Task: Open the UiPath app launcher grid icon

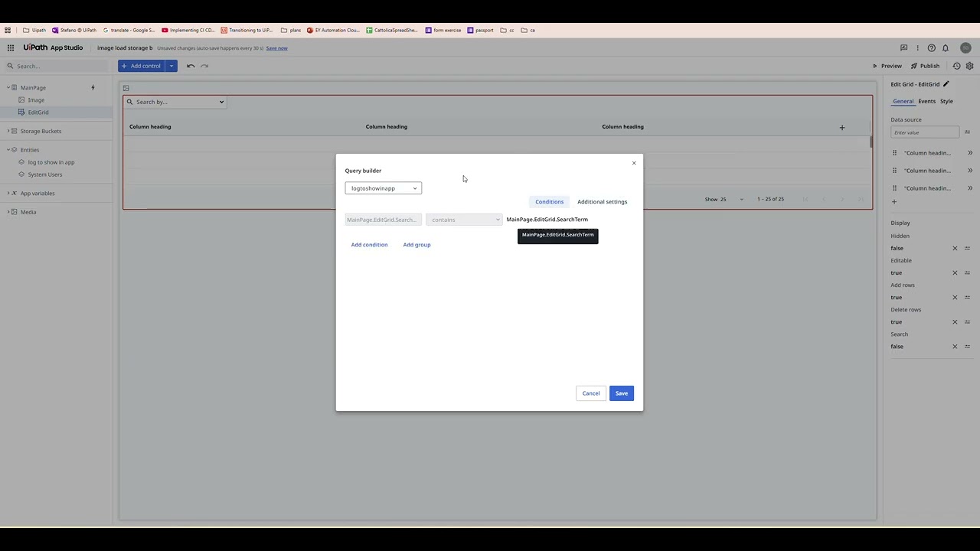Action: coord(11,47)
